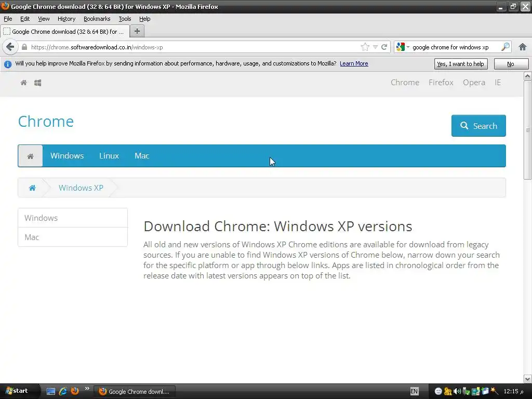The image size is (532, 399).
Task: Choose Mac in the left sidebar list
Action: click(73, 237)
